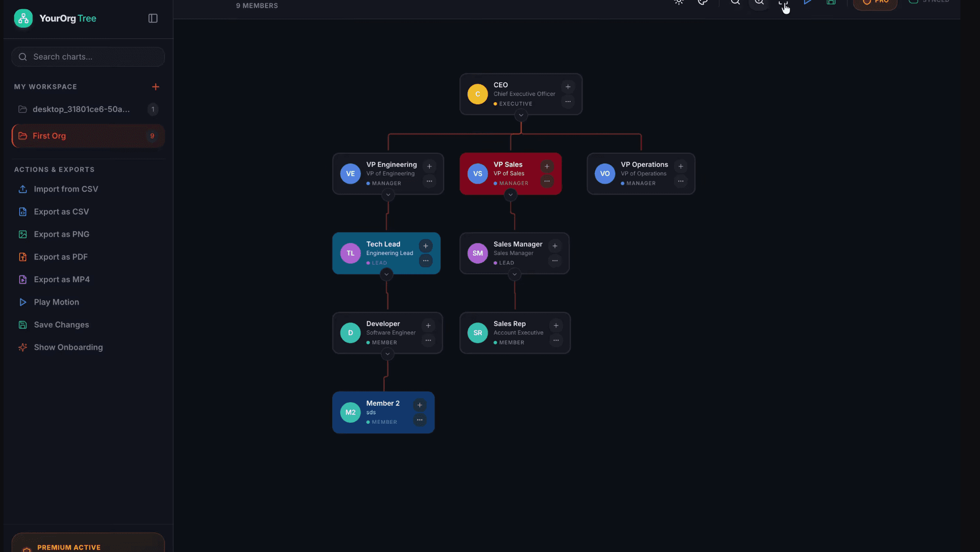Click the VS avatar on VP Sales
This screenshot has width=980, height=552.
[x=478, y=174]
